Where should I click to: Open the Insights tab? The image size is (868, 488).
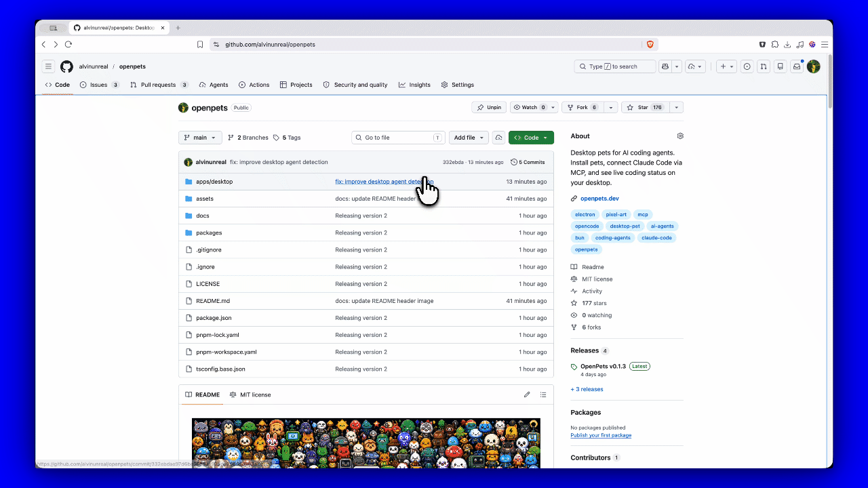click(414, 85)
